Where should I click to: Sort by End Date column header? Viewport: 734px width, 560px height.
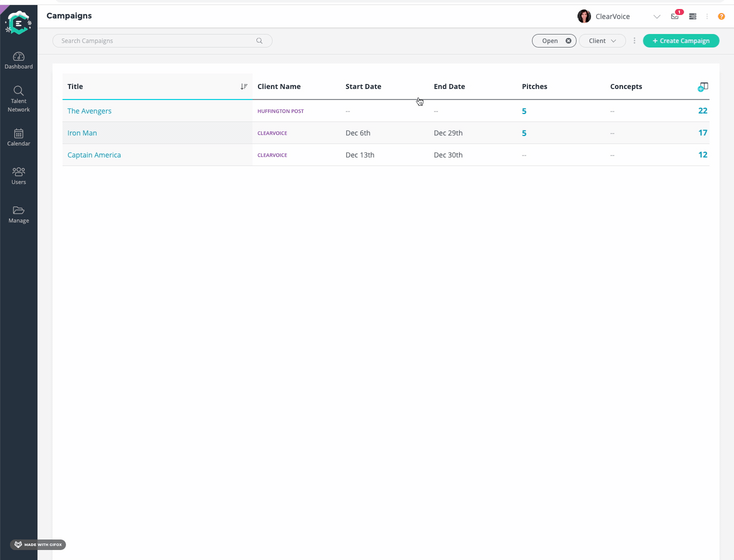coord(449,86)
